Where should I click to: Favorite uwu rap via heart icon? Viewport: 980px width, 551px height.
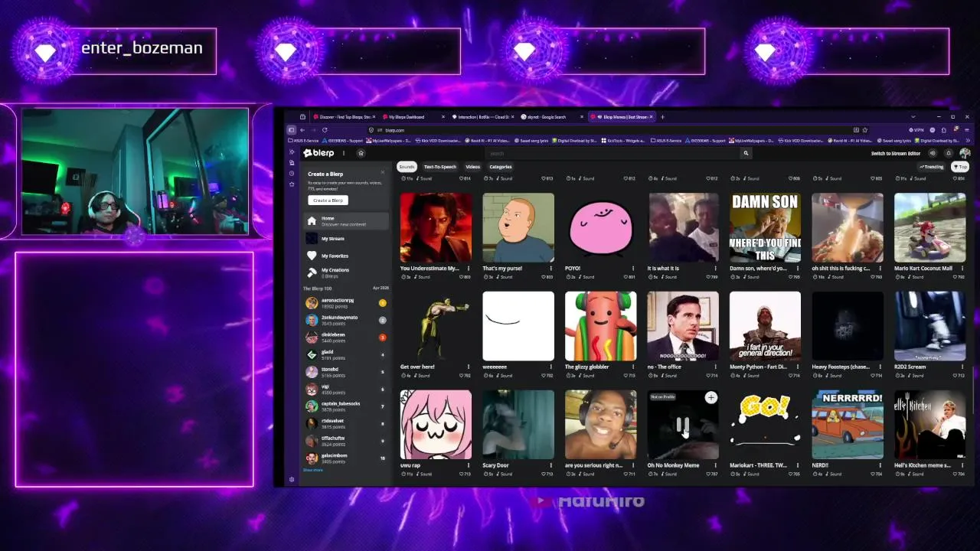tap(462, 474)
